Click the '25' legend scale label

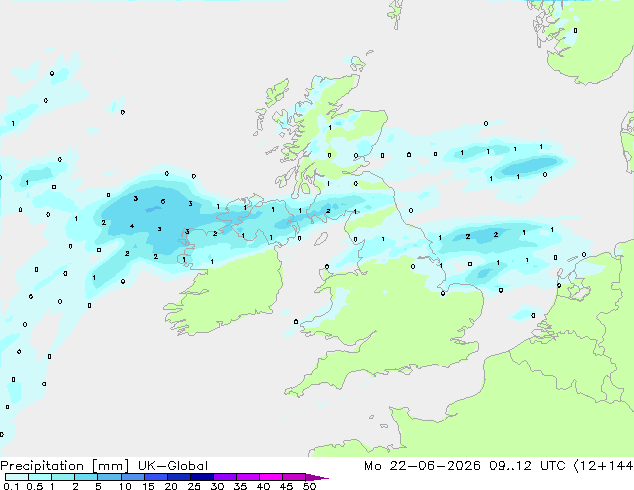(194, 486)
